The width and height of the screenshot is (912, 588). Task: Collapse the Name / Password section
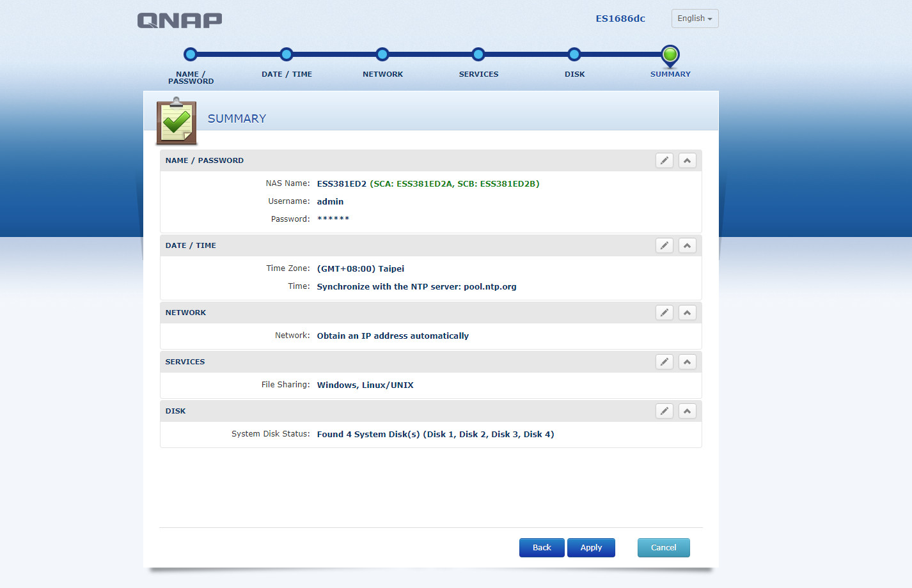click(x=687, y=160)
